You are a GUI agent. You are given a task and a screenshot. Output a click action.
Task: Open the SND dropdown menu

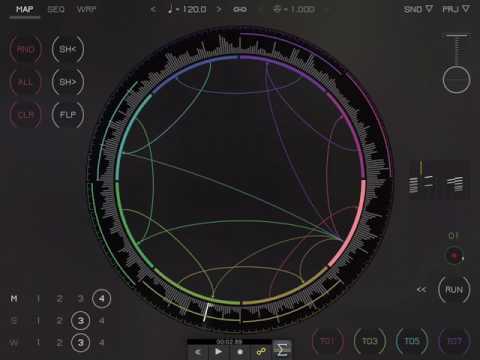(x=418, y=9)
